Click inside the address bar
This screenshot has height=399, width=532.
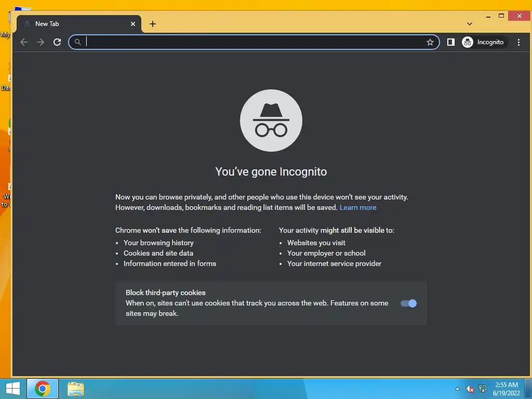(254, 42)
